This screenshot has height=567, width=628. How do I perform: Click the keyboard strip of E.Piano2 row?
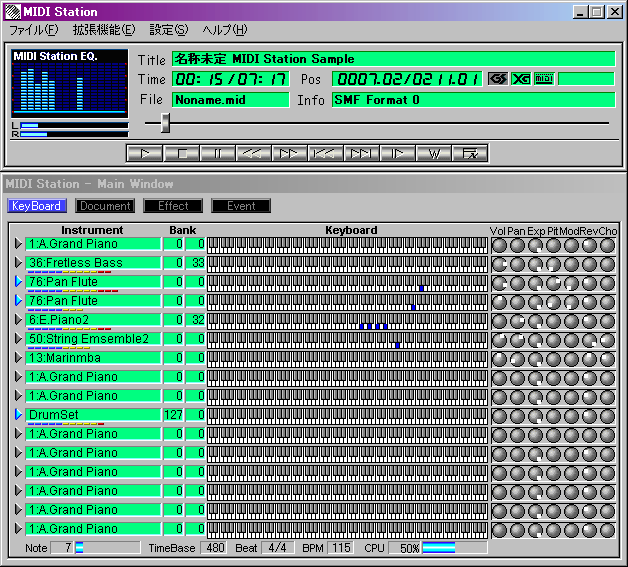pyautogui.click(x=347, y=321)
